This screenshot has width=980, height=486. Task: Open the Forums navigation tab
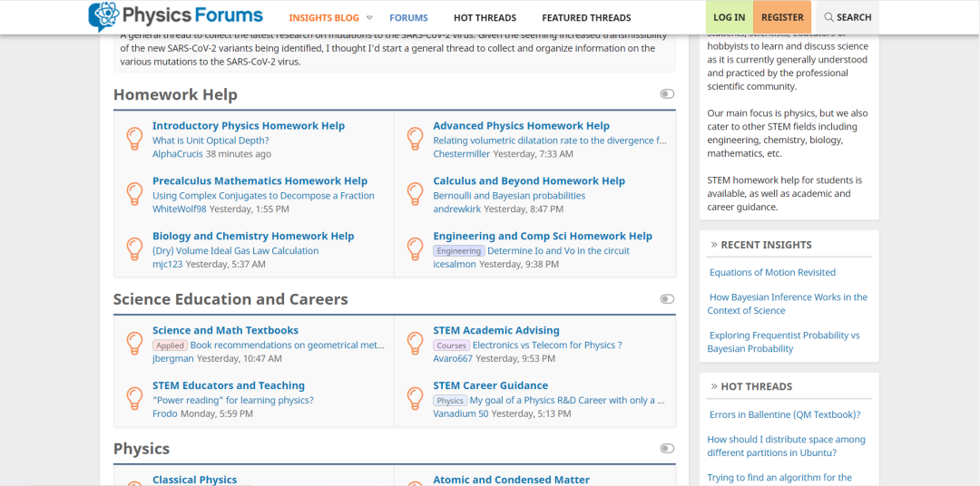pos(408,17)
